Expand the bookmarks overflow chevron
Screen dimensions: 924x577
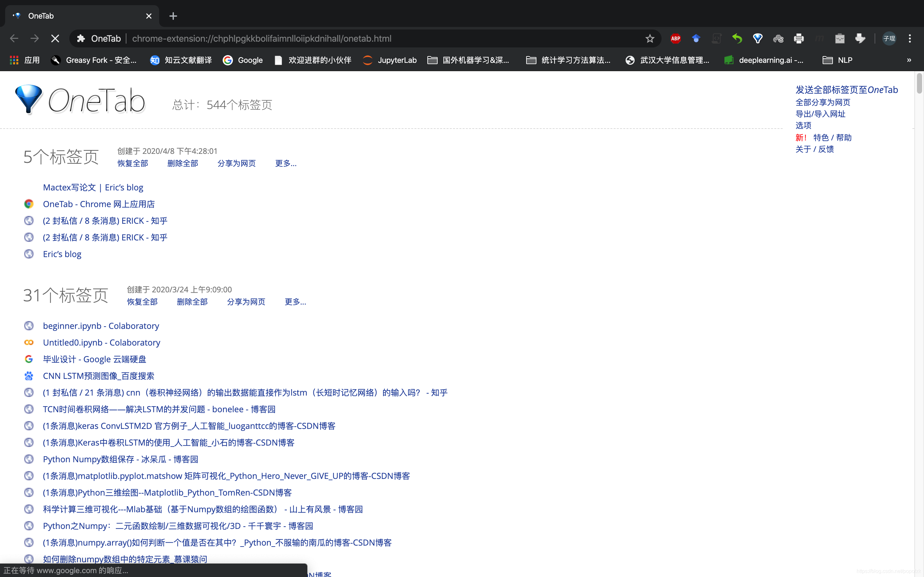coord(909,60)
